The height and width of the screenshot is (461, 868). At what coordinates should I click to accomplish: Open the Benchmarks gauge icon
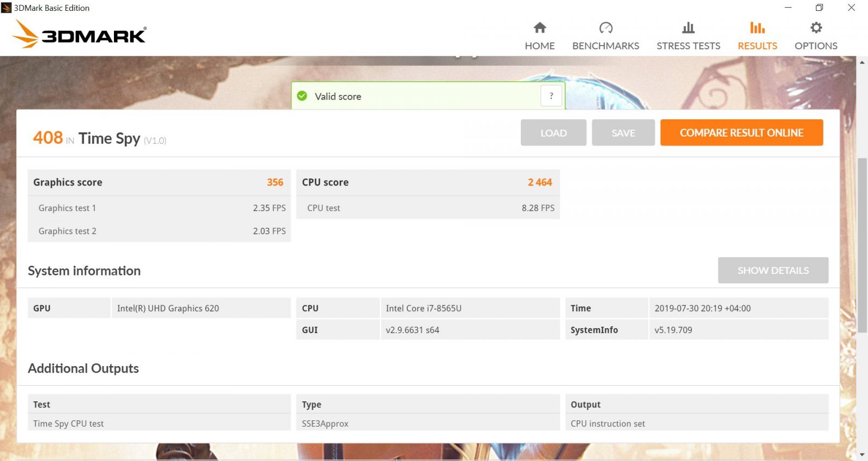click(x=605, y=28)
